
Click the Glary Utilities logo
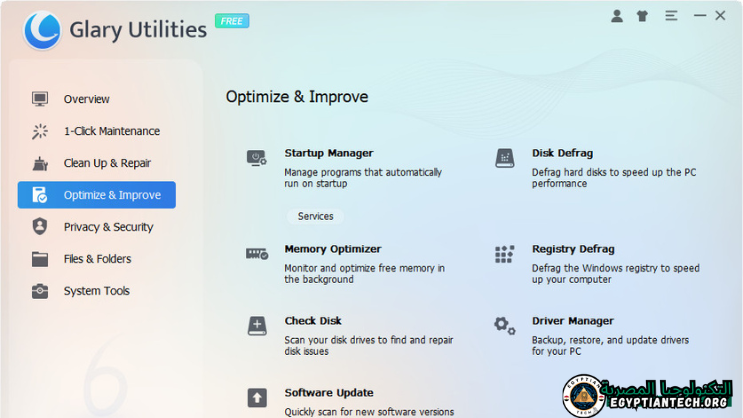click(x=43, y=30)
